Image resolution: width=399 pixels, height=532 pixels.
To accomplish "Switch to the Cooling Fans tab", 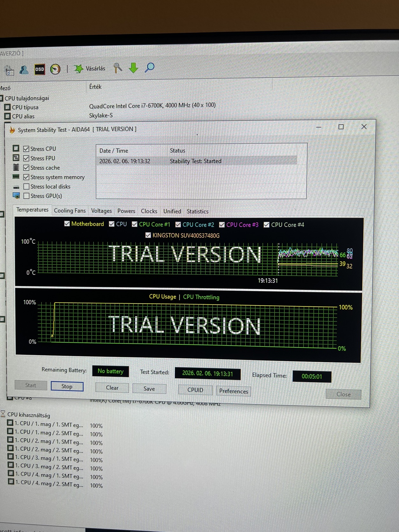I will pyautogui.click(x=70, y=211).
